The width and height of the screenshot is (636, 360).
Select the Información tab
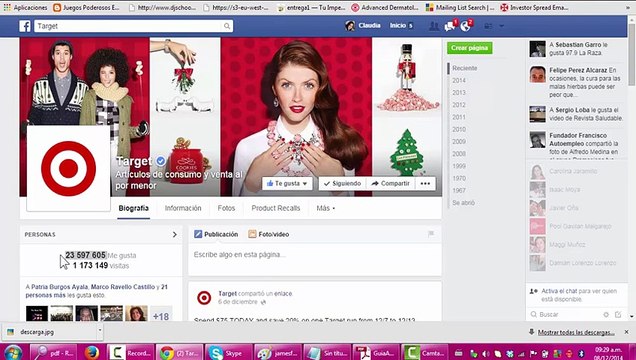(183, 208)
